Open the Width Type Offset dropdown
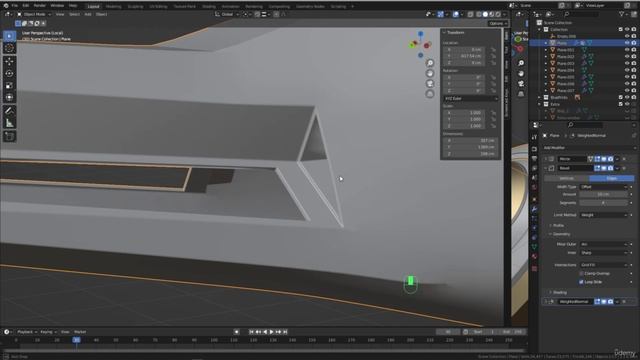Screen dimensions: 640x360 pyautogui.click(x=603, y=187)
